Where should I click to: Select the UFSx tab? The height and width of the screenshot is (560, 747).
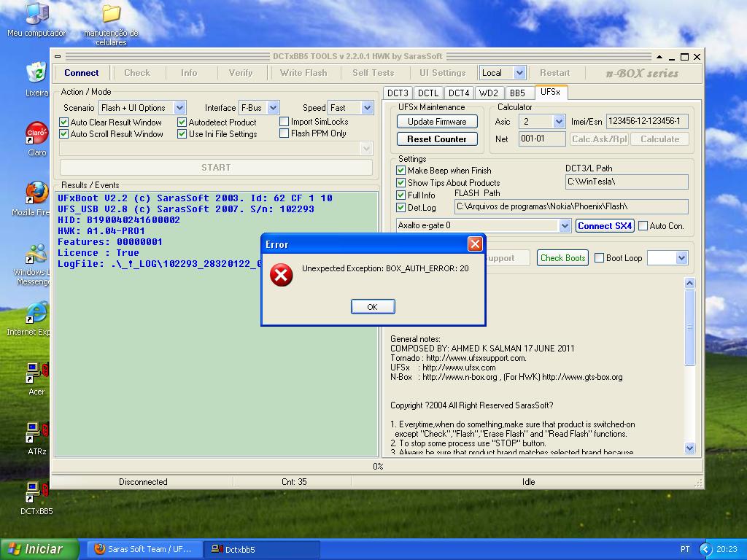point(551,92)
